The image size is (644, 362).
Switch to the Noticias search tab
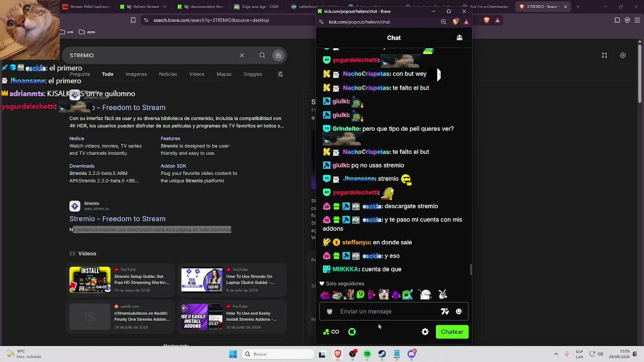pos(168,74)
